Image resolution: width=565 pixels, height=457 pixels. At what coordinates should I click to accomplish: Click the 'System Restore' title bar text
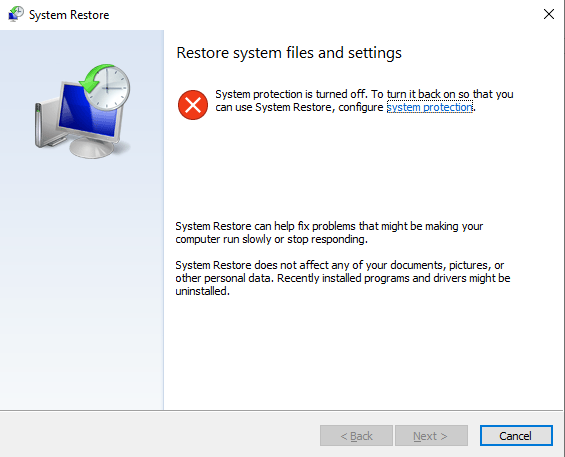[69, 15]
